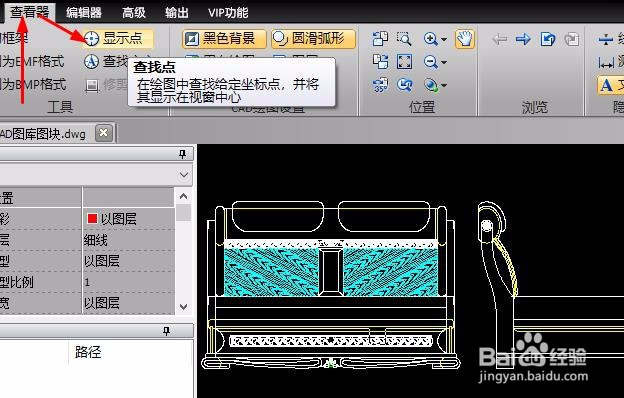Screen dimensions: 624x398
Task: Switch to the 输出 tab
Action: tap(177, 13)
